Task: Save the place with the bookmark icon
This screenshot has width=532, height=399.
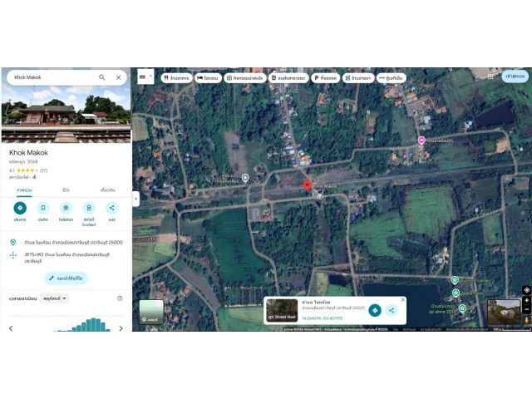Action: click(x=42, y=208)
